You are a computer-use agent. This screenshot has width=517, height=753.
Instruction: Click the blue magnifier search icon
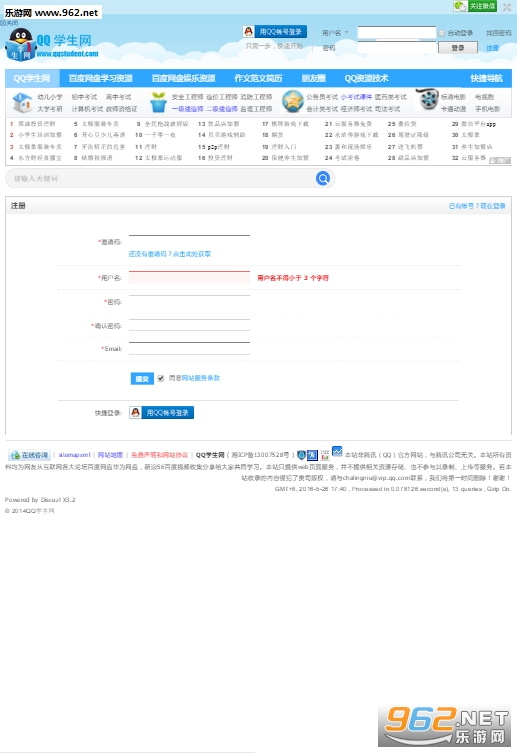pyautogui.click(x=323, y=179)
